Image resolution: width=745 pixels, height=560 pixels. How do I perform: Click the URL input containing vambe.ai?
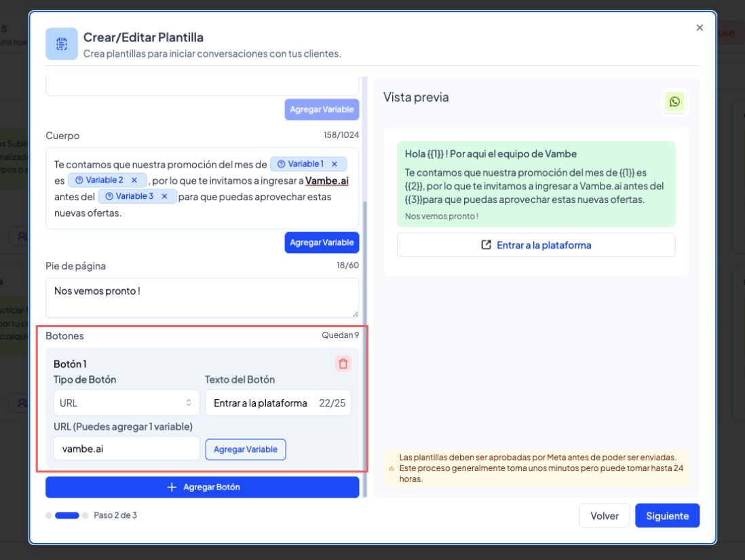(x=126, y=449)
